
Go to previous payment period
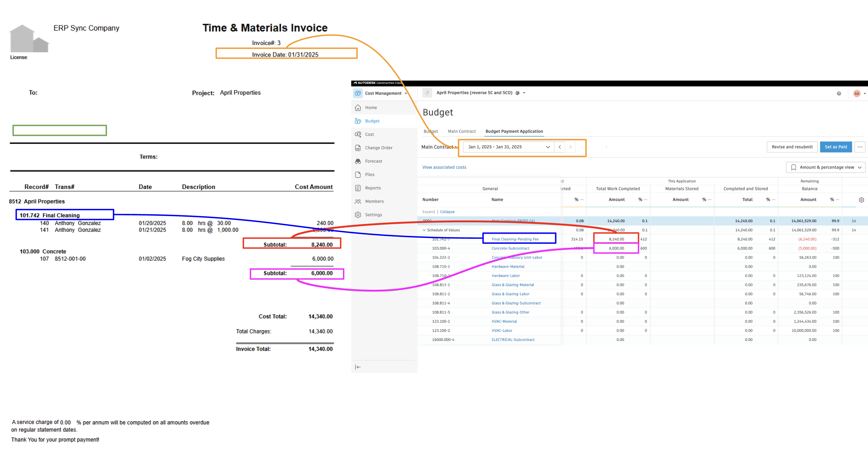[x=560, y=147]
